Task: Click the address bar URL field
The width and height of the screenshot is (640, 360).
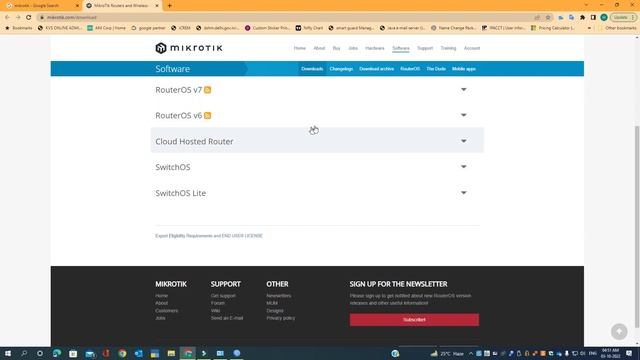Action: pos(286,18)
